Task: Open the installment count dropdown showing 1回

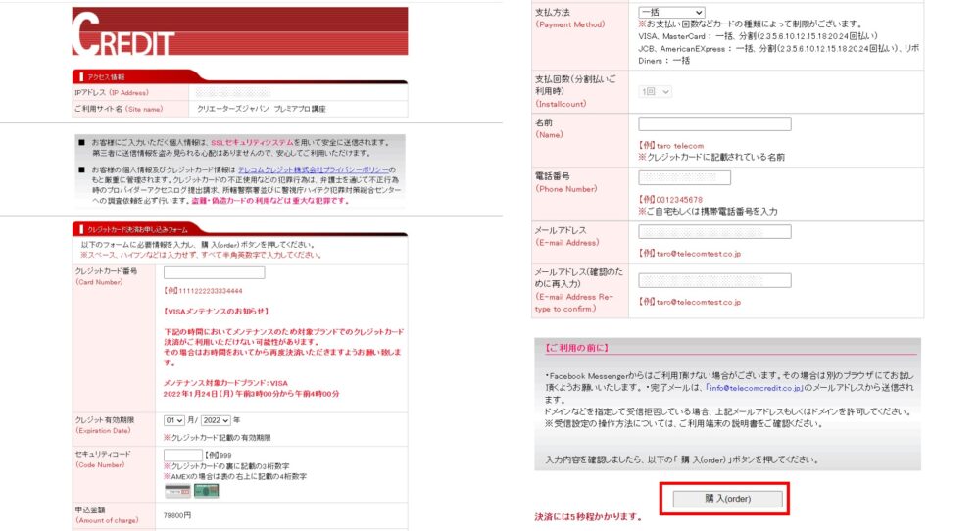Action: tap(655, 92)
